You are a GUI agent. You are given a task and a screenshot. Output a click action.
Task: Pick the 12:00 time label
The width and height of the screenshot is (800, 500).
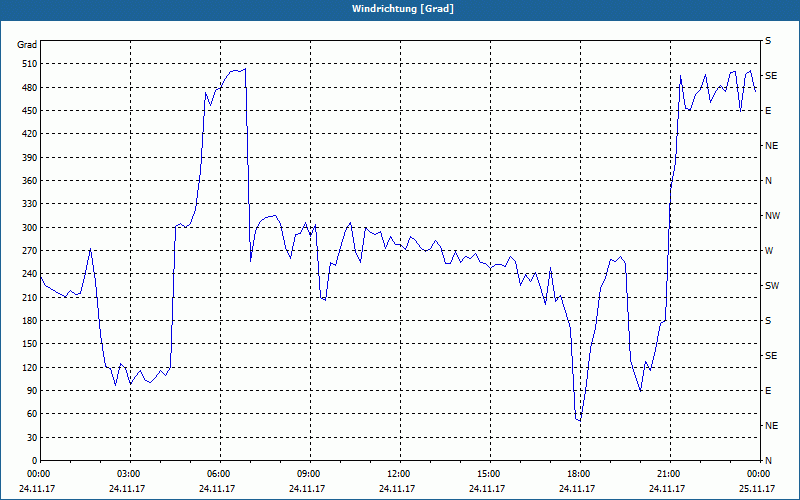click(x=397, y=474)
